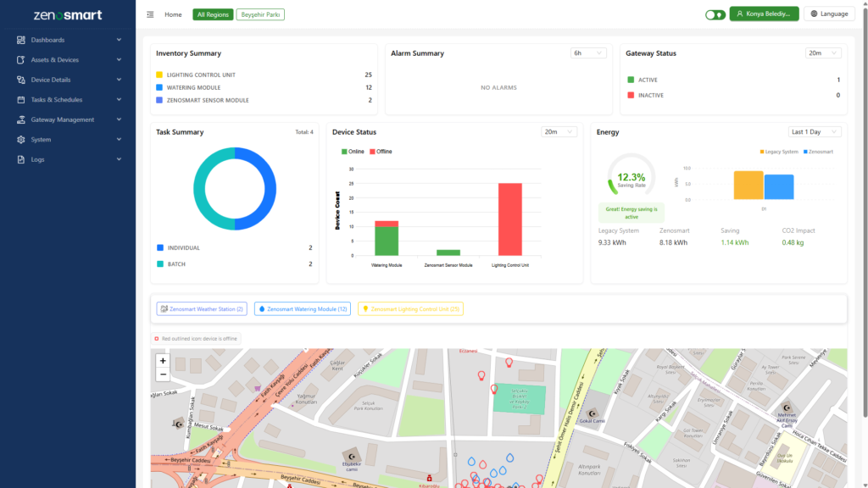Open the Gateway Management menu item
The image size is (868, 488).
[x=68, y=119]
